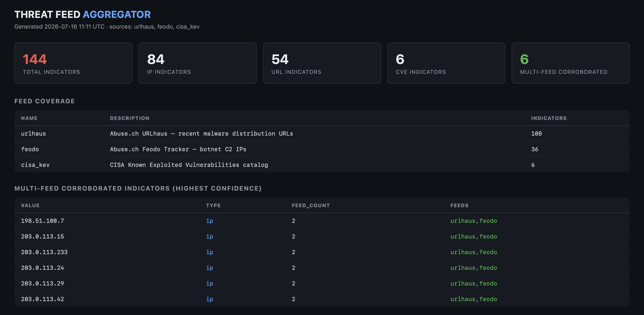This screenshot has width=644, height=315.
Task: Click urlhaus,feodo feeds for 203.0.113.24
Action: pos(474,268)
